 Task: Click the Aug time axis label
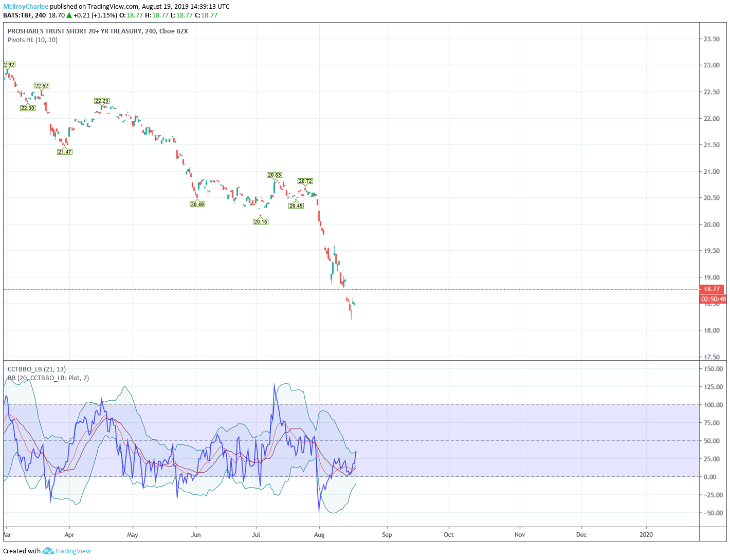pyautogui.click(x=319, y=534)
